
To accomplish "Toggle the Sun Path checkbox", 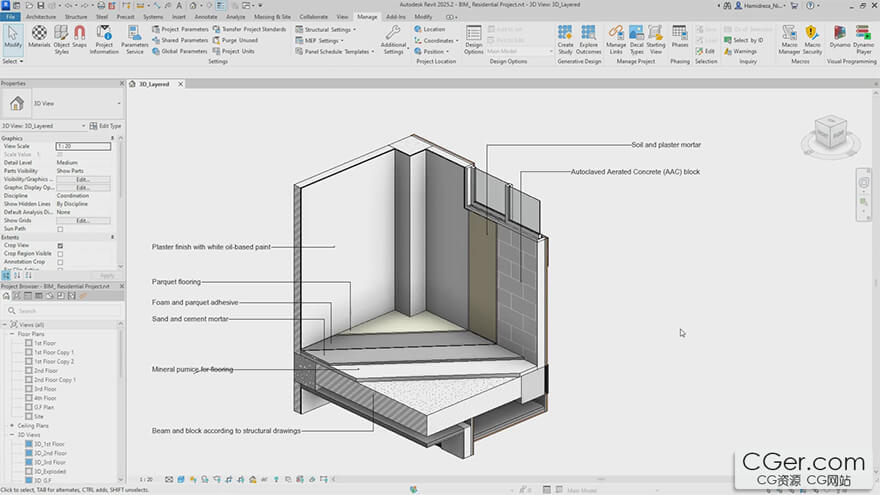I will (x=60, y=228).
